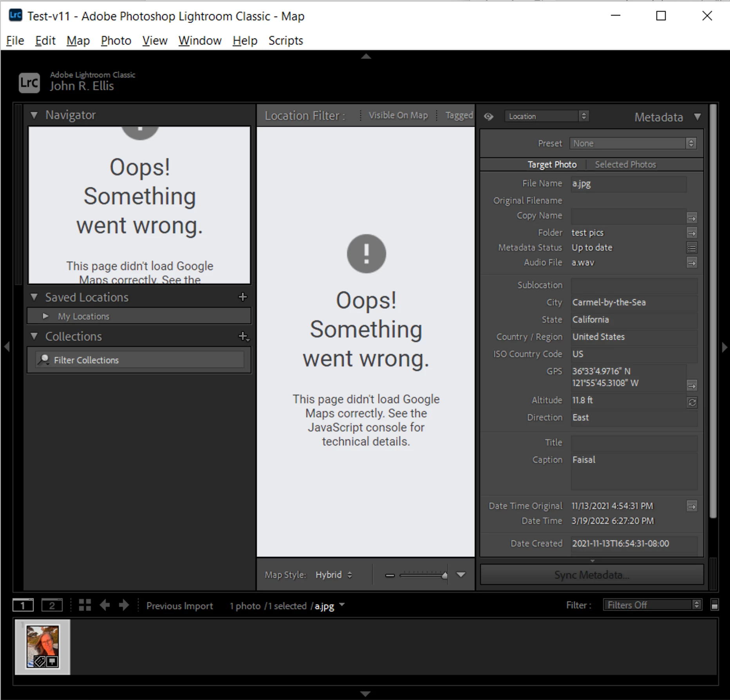Select main window display 1 icon
730x700 pixels.
23,605
